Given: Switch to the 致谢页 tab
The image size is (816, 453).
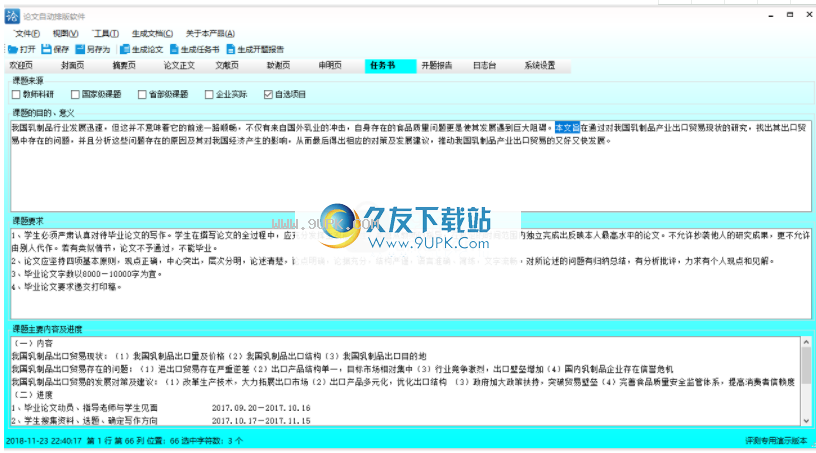Looking at the screenshot, I should point(278,66).
